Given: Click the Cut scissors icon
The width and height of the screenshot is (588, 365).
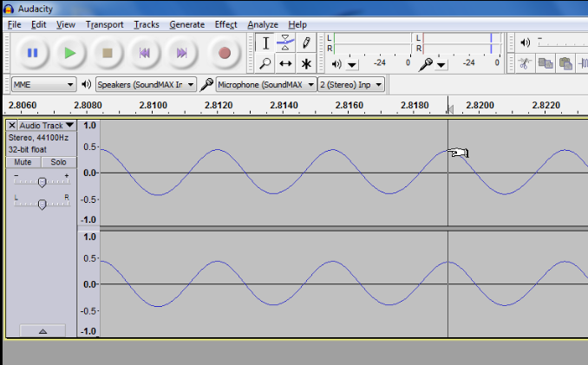Looking at the screenshot, I should pos(525,63).
